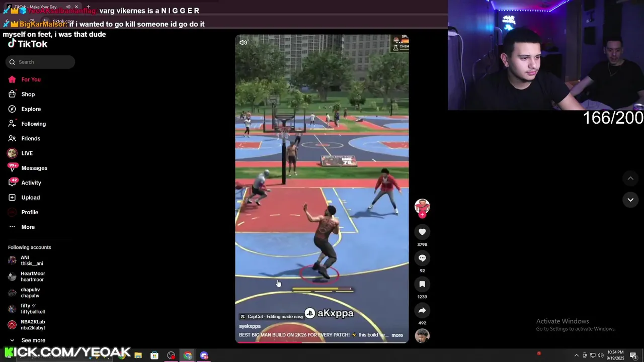This screenshot has height=362, width=644.
Task: Open the Windows notification center
Action: click(633, 355)
